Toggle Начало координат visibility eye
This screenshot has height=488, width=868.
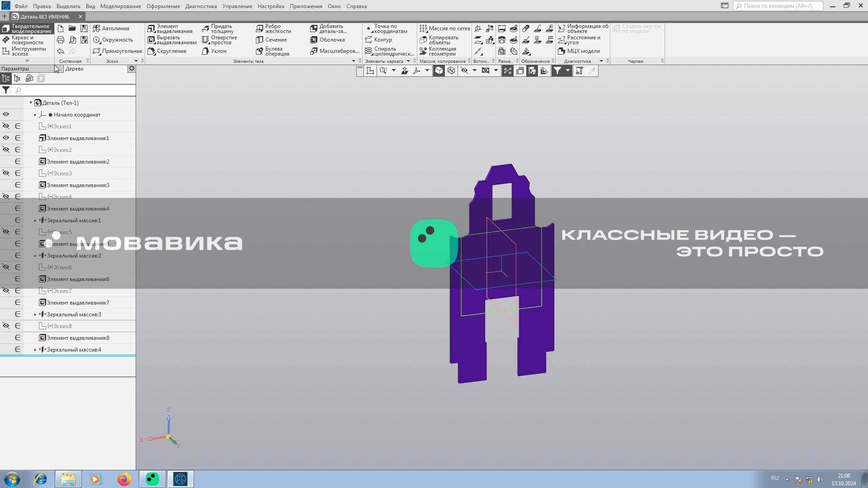point(6,114)
